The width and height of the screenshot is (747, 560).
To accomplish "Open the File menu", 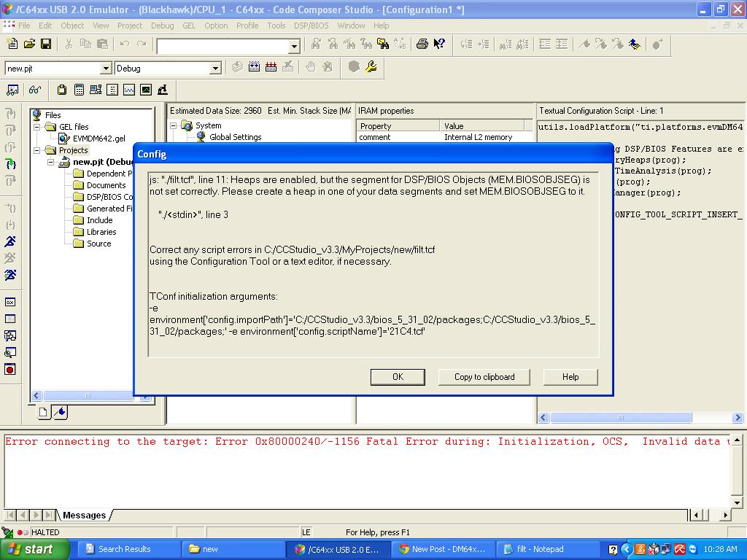I will pyautogui.click(x=24, y=26).
